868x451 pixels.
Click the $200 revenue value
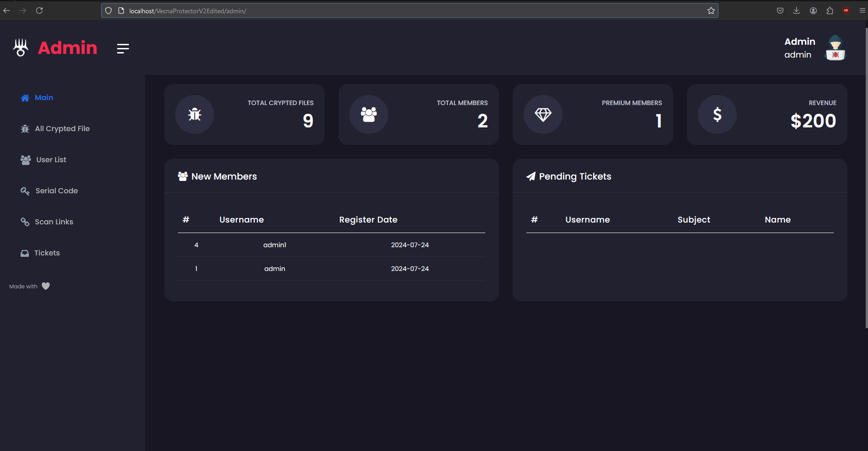click(813, 121)
